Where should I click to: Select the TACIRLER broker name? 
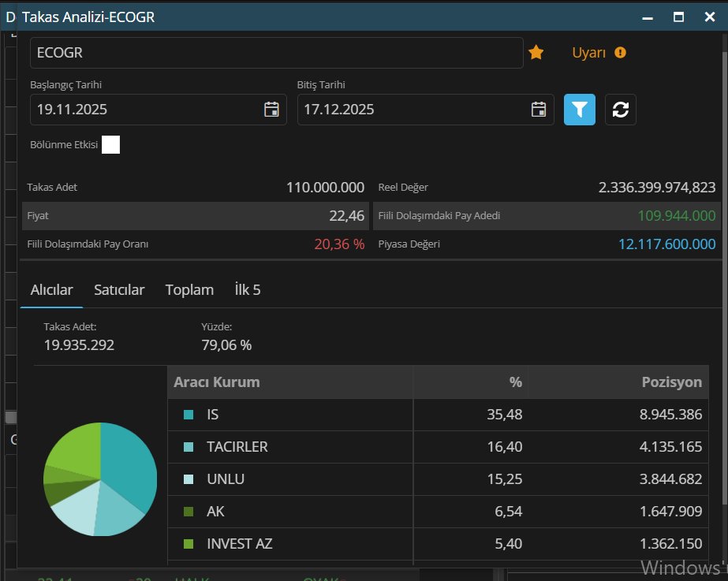point(237,447)
